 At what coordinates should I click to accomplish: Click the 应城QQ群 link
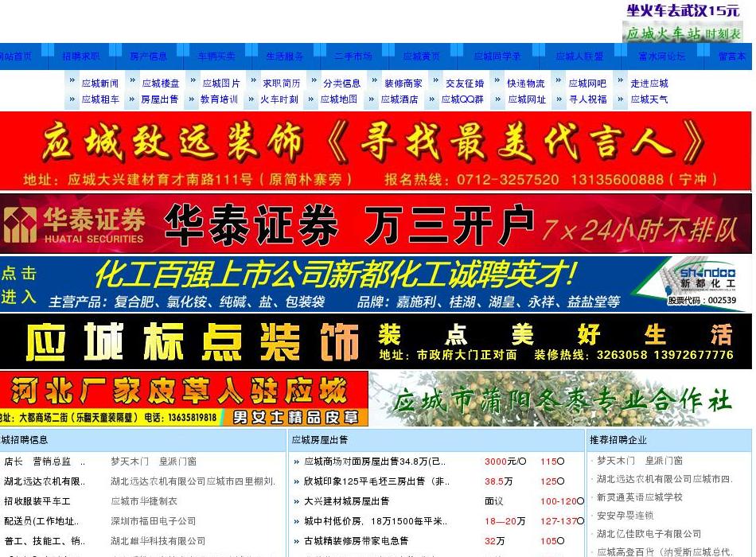point(462,99)
